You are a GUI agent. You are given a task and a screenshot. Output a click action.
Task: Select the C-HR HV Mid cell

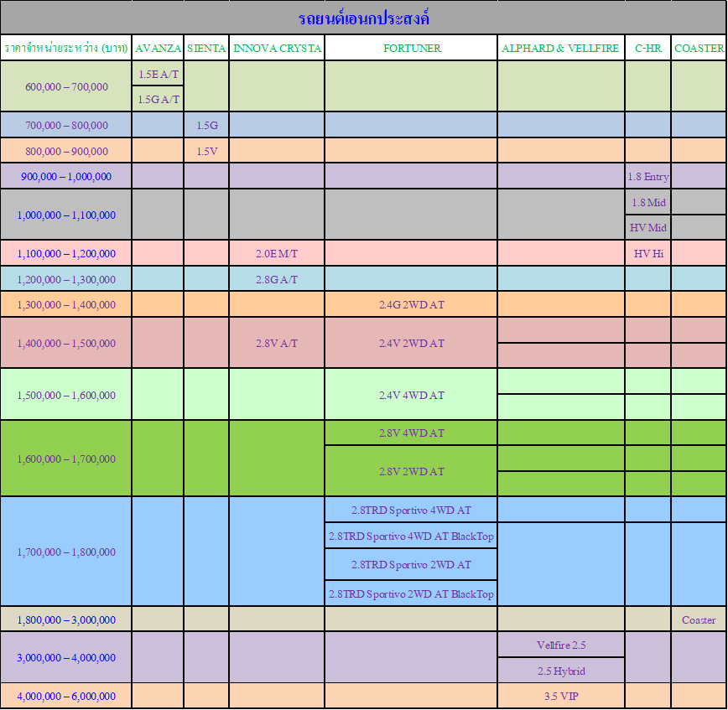coord(648,227)
